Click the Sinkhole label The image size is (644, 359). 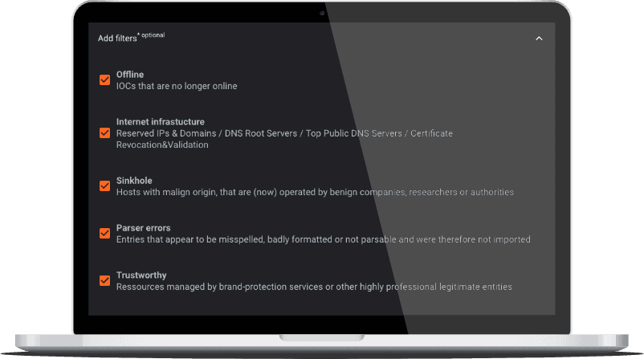point(134,181)
